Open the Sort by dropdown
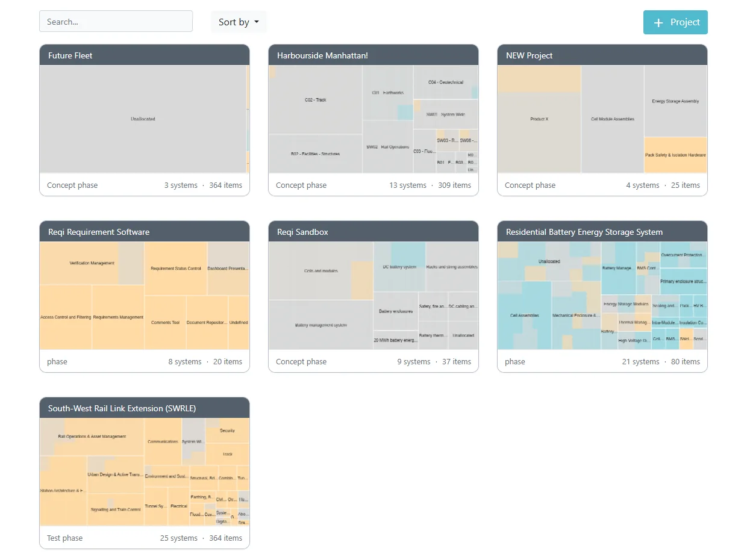The image size is (747, 560). point(239,22)
